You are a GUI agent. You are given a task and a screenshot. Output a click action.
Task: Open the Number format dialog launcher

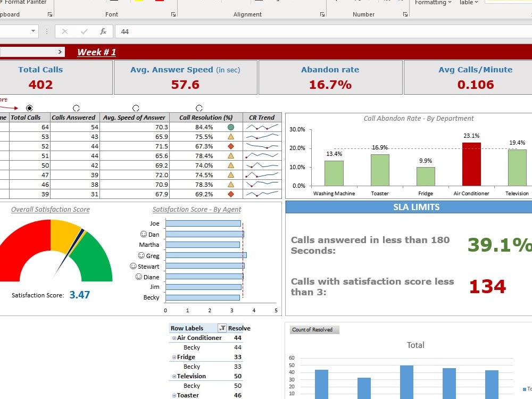pyautogui.click(x=405, y=14)
